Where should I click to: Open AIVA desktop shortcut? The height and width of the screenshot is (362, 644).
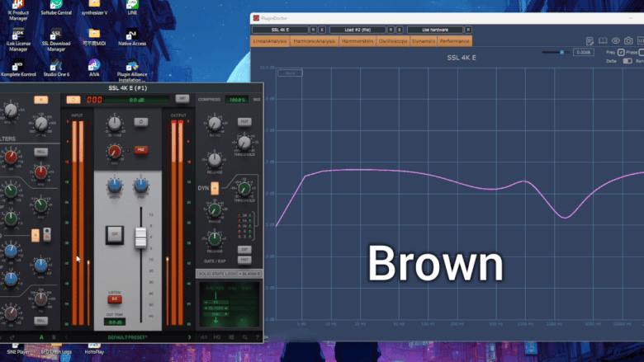pyautogui.click(x=94, y=68)
